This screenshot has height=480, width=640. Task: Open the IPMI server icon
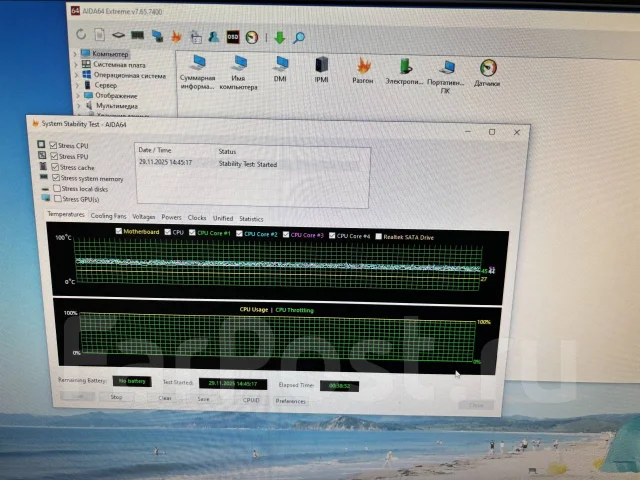coord(322,69)
